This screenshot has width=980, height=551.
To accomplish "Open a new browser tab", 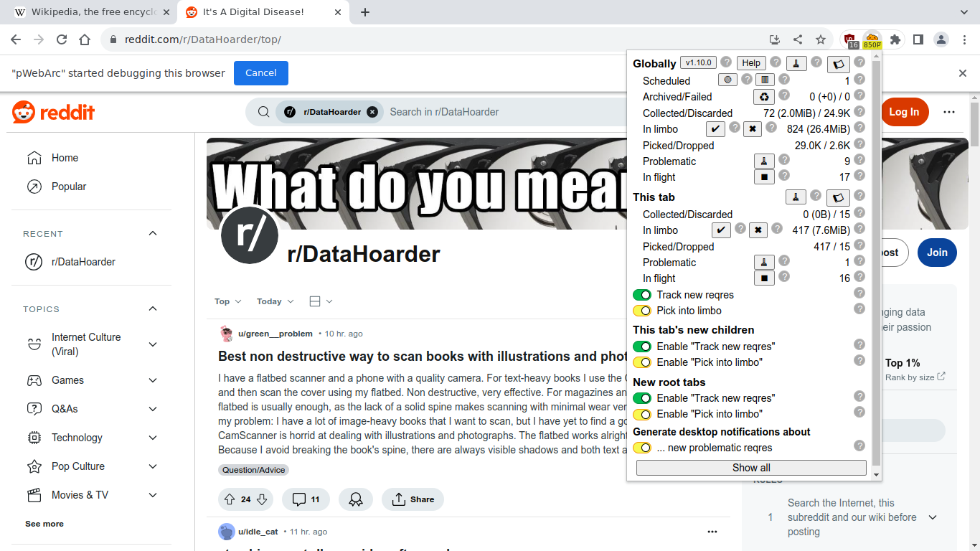I will coord(365,12).
